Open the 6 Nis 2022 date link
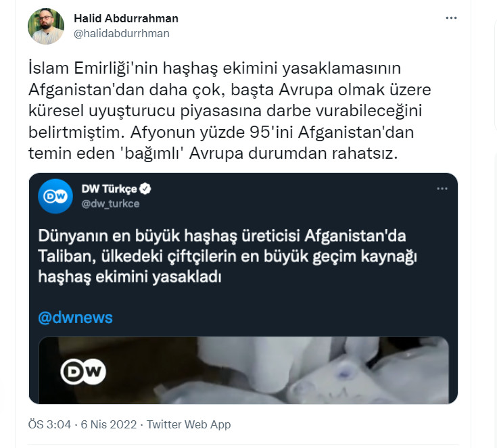The image size is (497, 448). tap(109, 424)
